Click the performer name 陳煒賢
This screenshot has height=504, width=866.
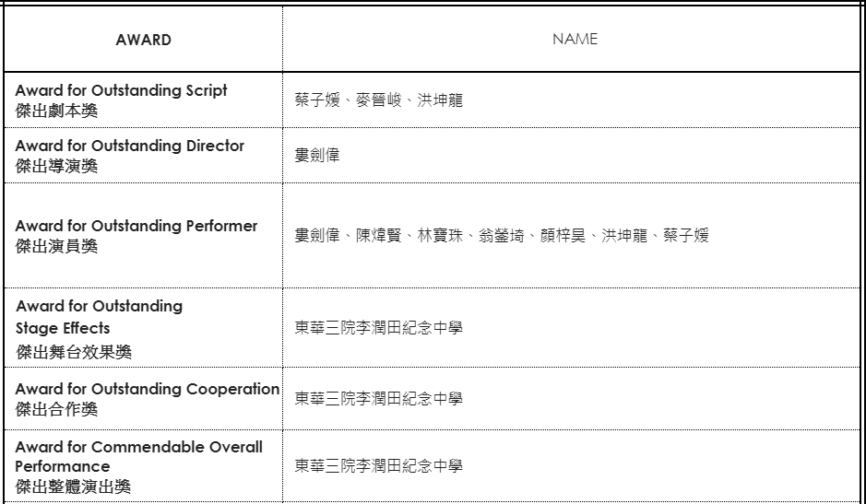click(x=378, y=237)
